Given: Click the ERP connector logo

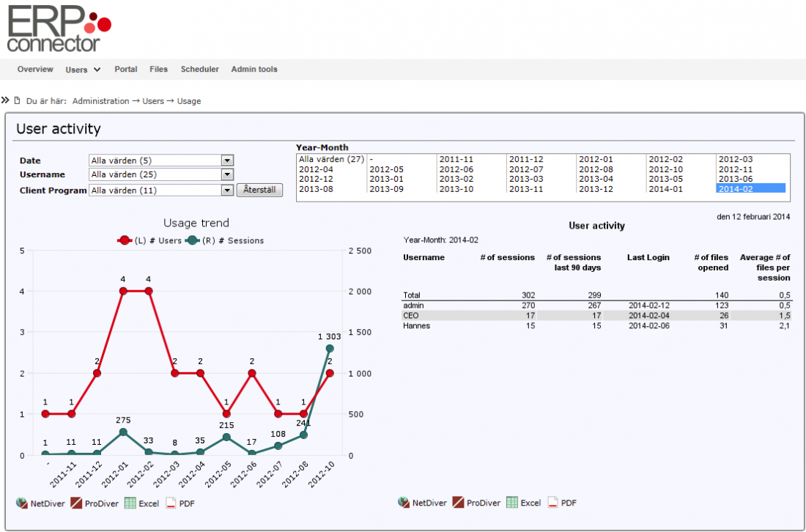Looking at the screenshot, I should coord(59,29).
